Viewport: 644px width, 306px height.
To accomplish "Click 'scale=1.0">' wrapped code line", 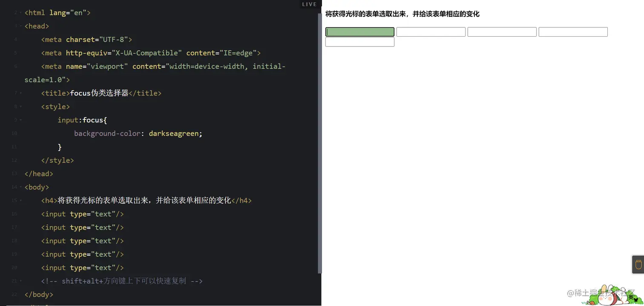I will pos(47,80).
